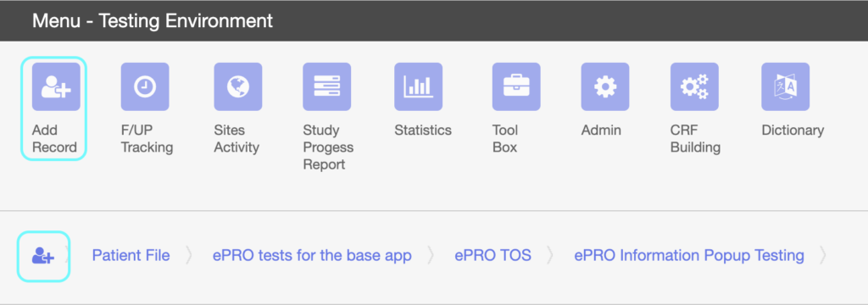
Task: Open Admin gear icon
Action: coord(605,86)
